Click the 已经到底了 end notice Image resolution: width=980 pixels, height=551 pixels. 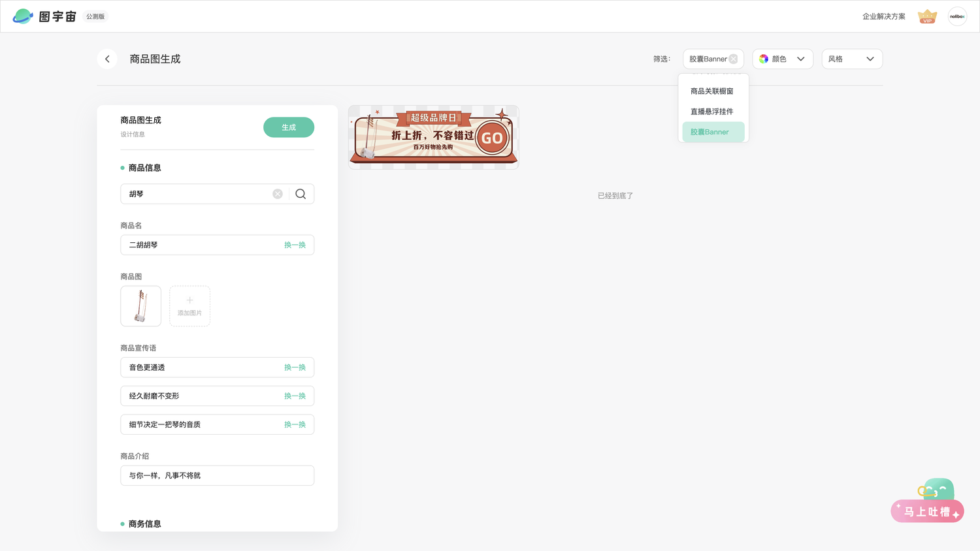[615, 196]
